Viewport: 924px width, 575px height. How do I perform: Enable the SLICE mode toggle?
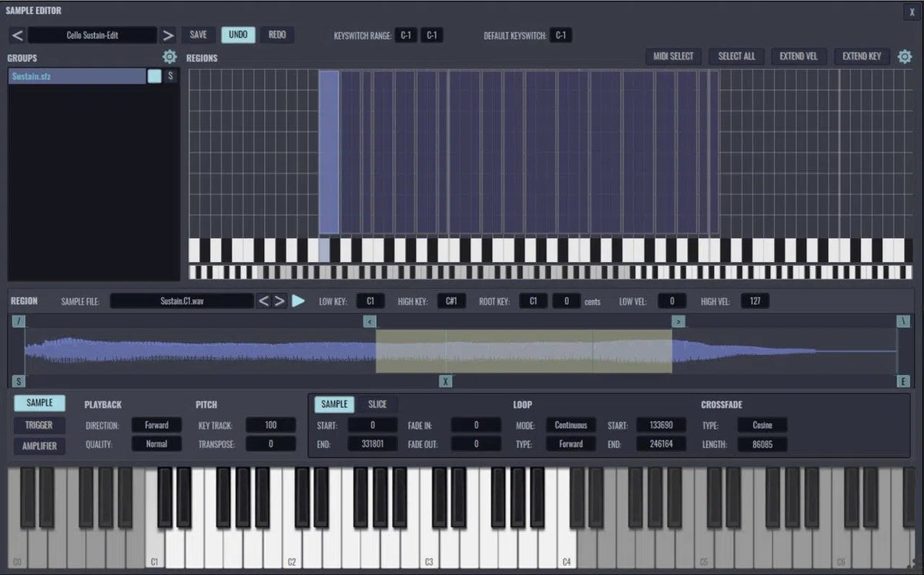(x=377, y=403)
